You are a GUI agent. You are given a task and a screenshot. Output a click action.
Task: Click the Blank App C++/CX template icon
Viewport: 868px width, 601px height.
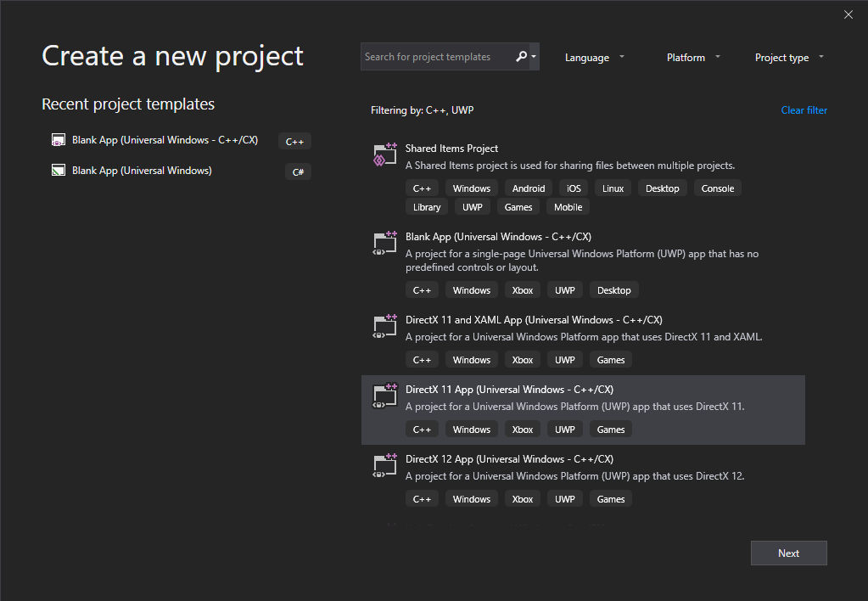pyautogui.click(x=385, y=244)
